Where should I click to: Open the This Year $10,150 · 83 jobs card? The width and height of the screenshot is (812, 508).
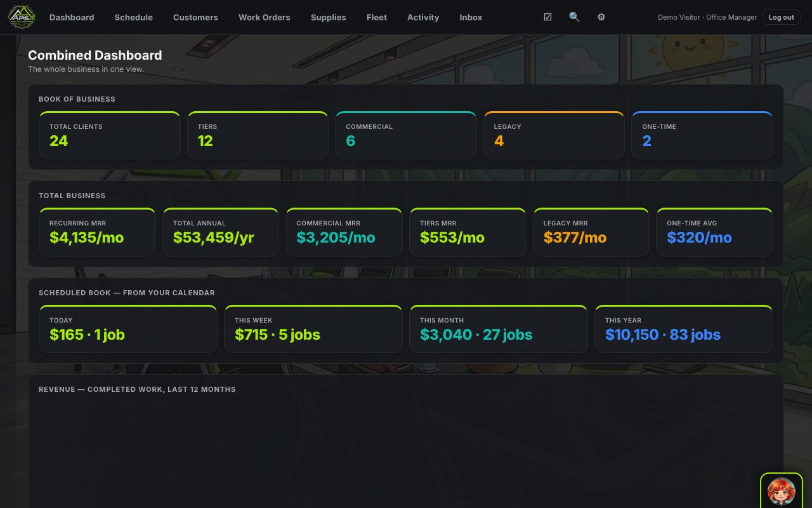[x=684, y=329]
